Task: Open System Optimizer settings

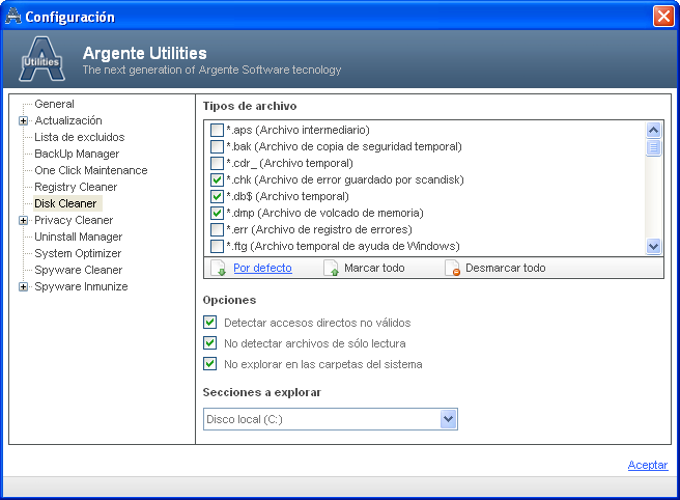Action: (78, 253)
